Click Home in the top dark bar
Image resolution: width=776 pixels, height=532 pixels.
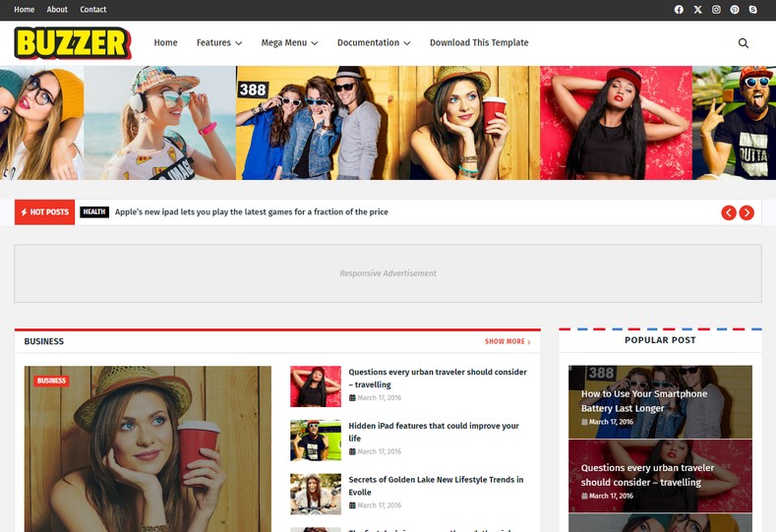[25, 10]
